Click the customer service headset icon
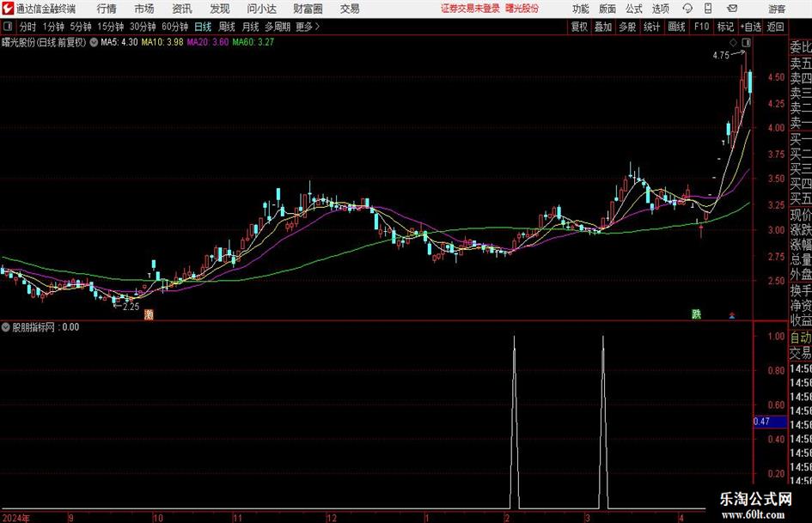The width and height of the screenshot is (812, 523). 687,9
